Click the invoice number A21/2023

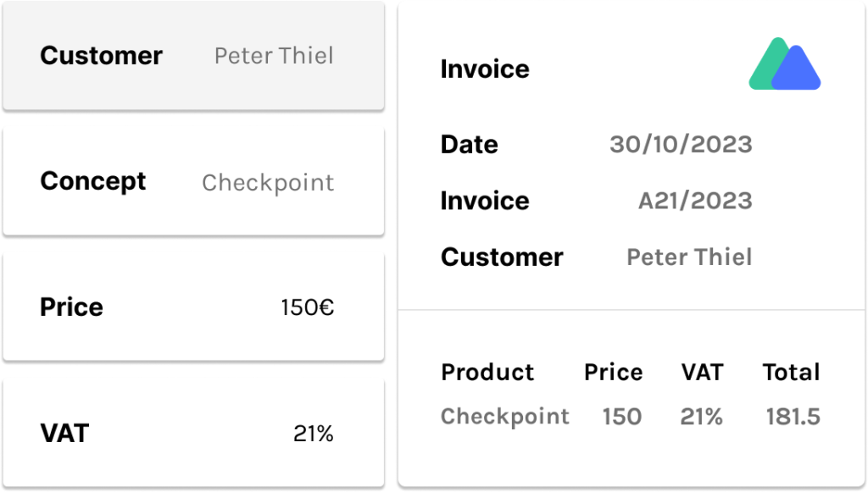[695, 201]
